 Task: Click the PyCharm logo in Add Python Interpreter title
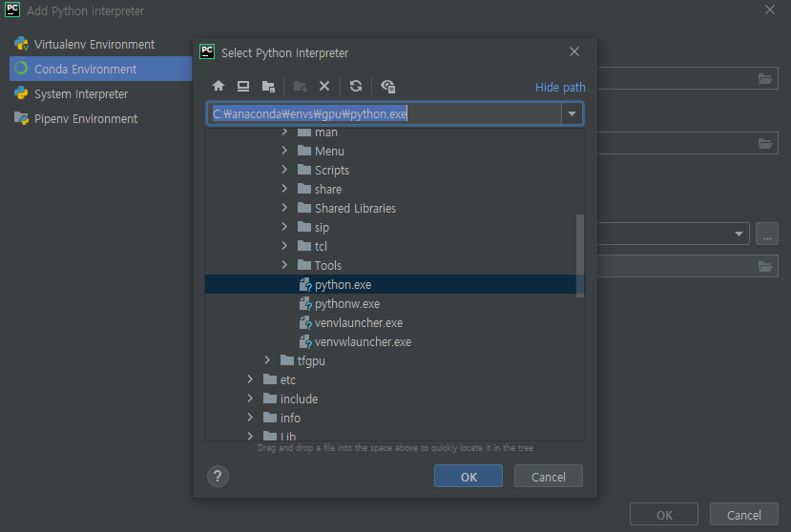pos(12,10)
